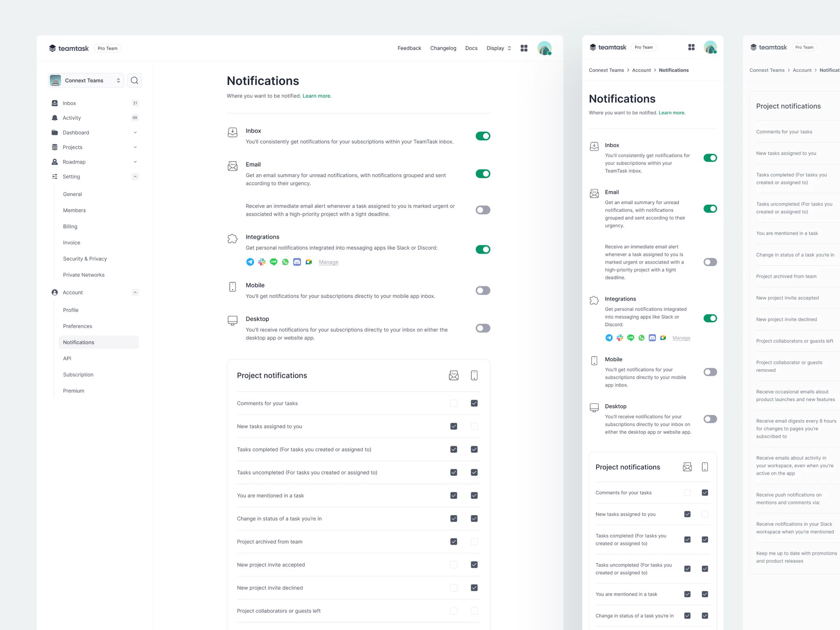840x630 pixels.
Task: Open Feedback in top navigation
Action: [x=409, y=48]
